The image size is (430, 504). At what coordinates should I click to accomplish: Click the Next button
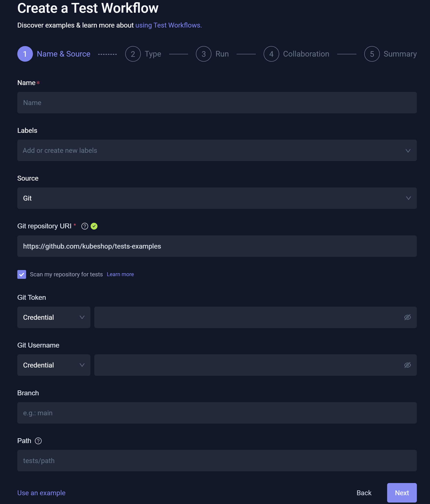(402, 493)
